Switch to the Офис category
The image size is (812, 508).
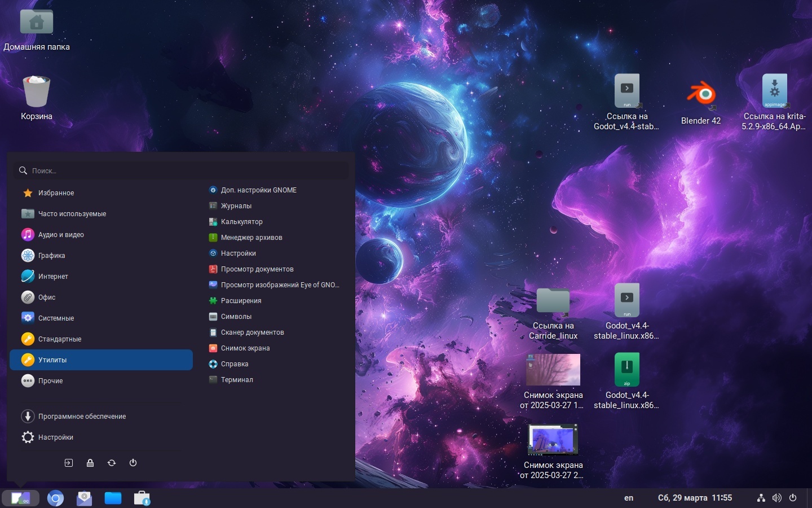click(101, 297)
